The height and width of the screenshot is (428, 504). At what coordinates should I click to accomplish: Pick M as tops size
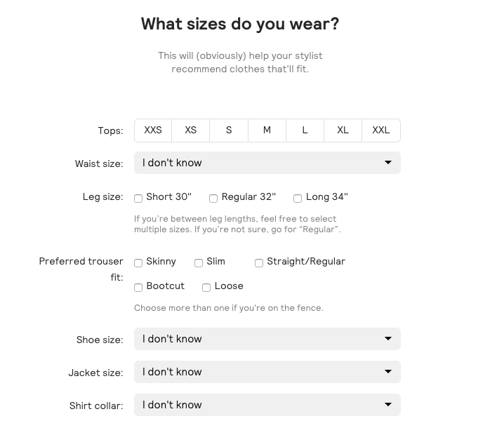point(267,130)
